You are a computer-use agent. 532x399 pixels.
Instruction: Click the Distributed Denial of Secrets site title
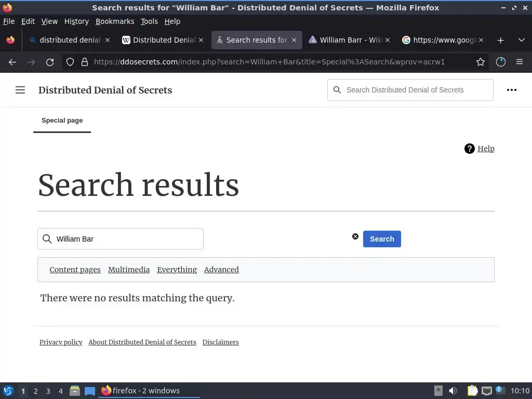[105, 90]
